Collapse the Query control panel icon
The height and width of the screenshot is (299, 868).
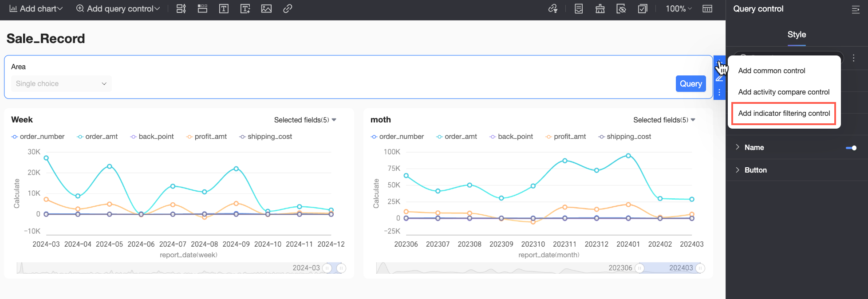856,9
